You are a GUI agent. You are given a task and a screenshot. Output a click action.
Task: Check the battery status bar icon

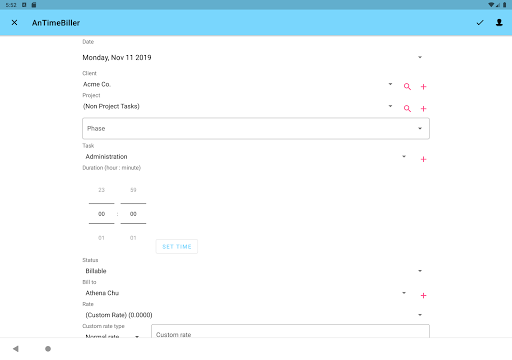pos(505,5)
